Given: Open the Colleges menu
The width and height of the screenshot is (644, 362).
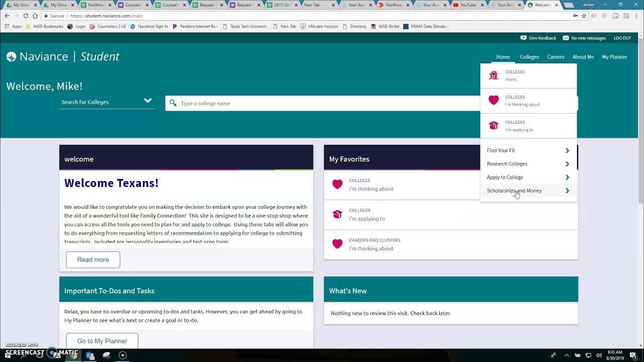Looking at the screenshot, I should pyautogui.click(x=529, y=57).
